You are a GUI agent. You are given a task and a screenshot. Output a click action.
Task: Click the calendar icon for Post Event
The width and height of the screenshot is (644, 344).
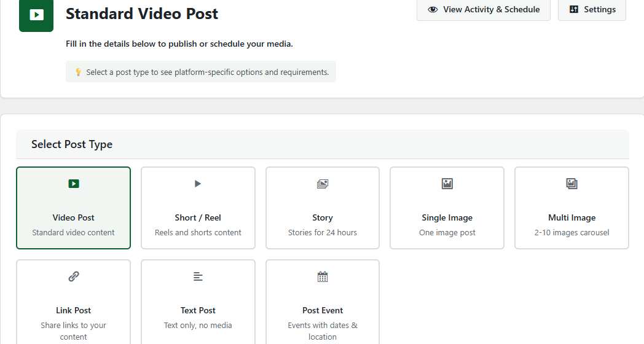click(323, 276)
